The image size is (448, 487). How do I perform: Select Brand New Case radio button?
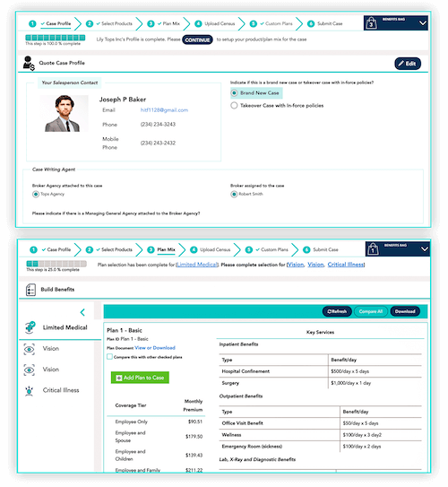(234, 93)
